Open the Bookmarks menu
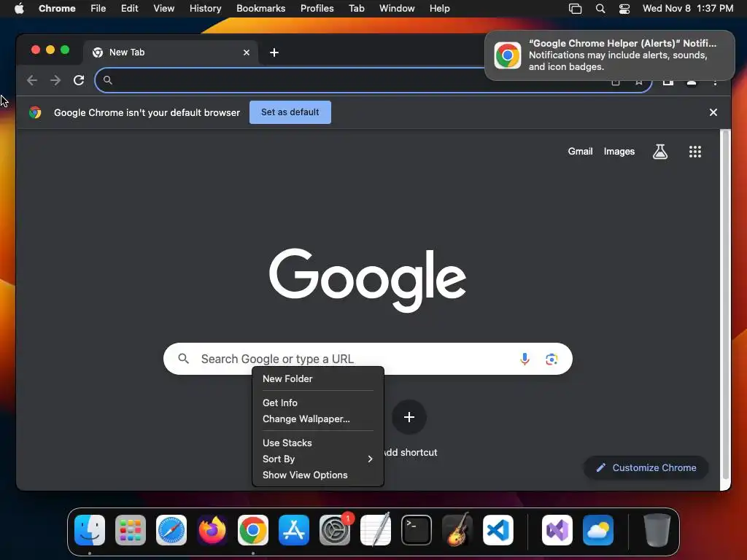The width and height of the screenshot is (747, 560). pyautogui.click(x=260, y=9)
